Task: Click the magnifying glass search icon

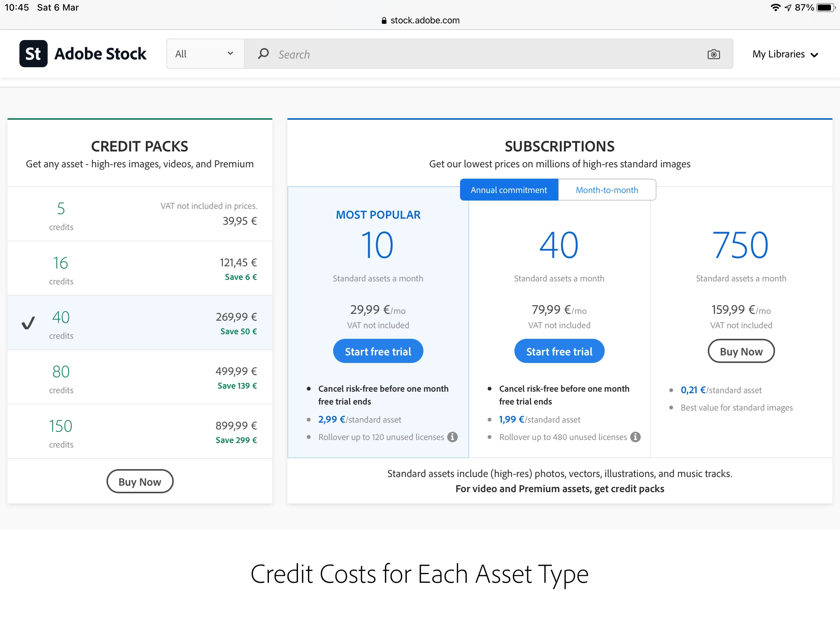Action: (263, 54)
